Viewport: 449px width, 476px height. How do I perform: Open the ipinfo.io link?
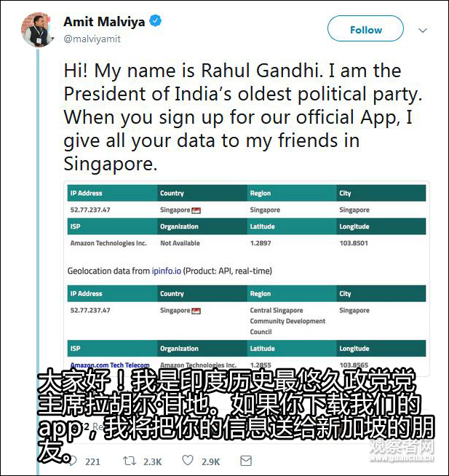coord(166,271)
